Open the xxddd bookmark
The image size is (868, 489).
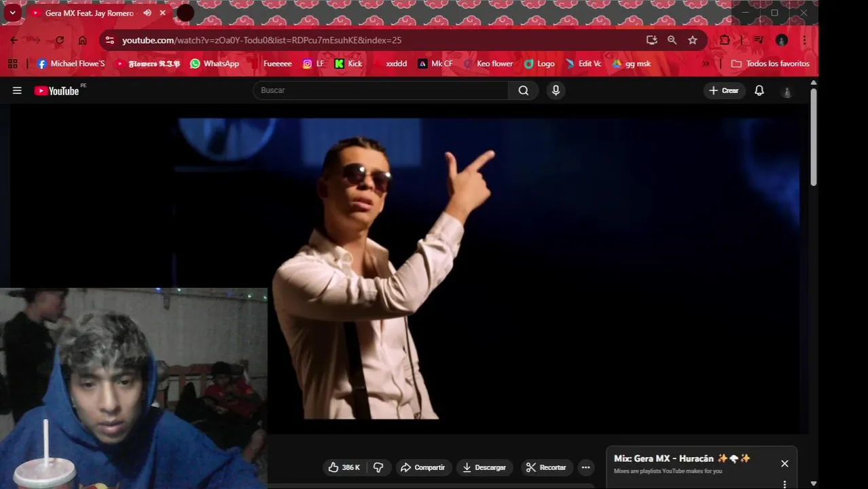[390, 63]
